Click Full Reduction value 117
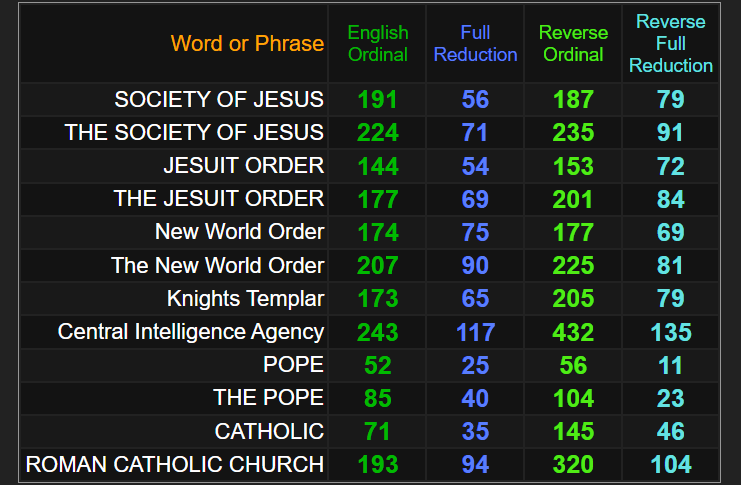Viewport: 741px width, 485px height. pos(475,332)
